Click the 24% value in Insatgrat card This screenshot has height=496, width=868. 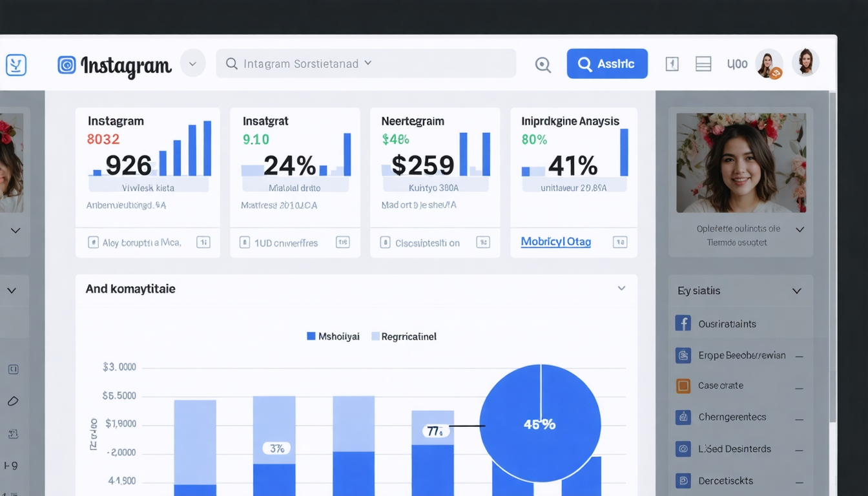click(289, 166)
